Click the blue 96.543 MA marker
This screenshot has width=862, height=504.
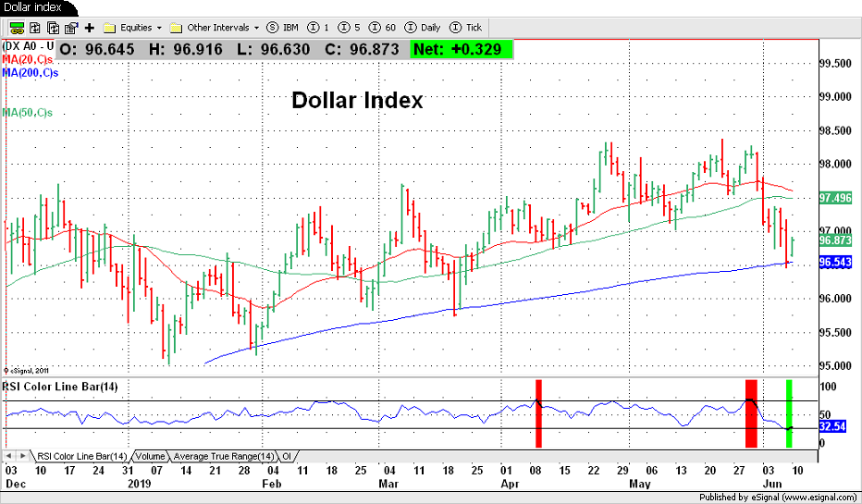(x=835, y=263)
